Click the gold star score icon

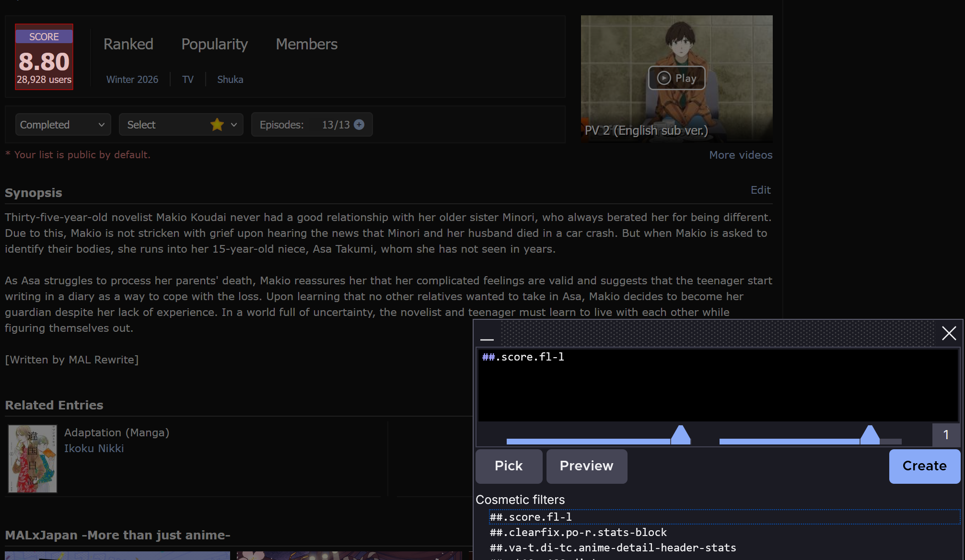pos(217,125)
